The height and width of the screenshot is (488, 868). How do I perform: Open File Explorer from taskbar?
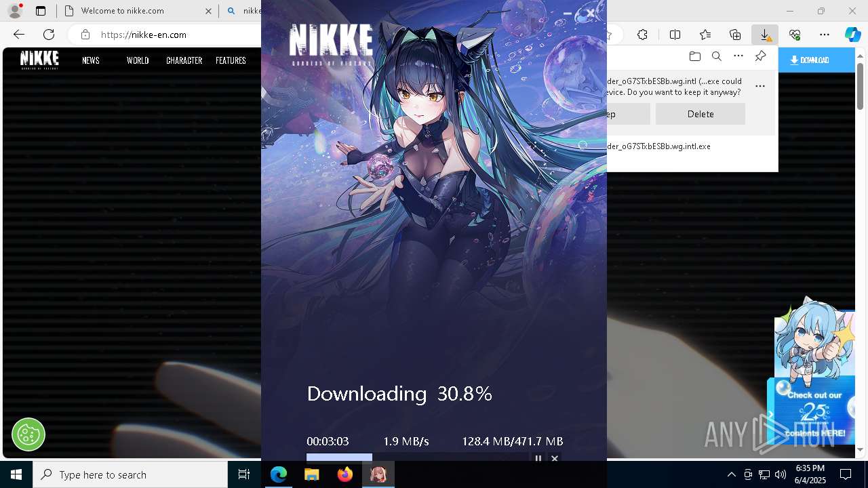tap(312, 474)
